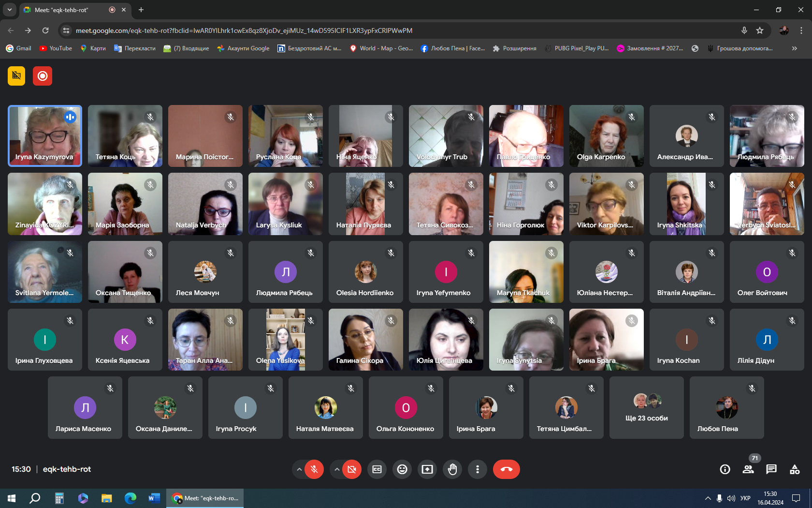Click the red recording extension button
The height and width of the screenshot is (508, 812).
point(43,76)
